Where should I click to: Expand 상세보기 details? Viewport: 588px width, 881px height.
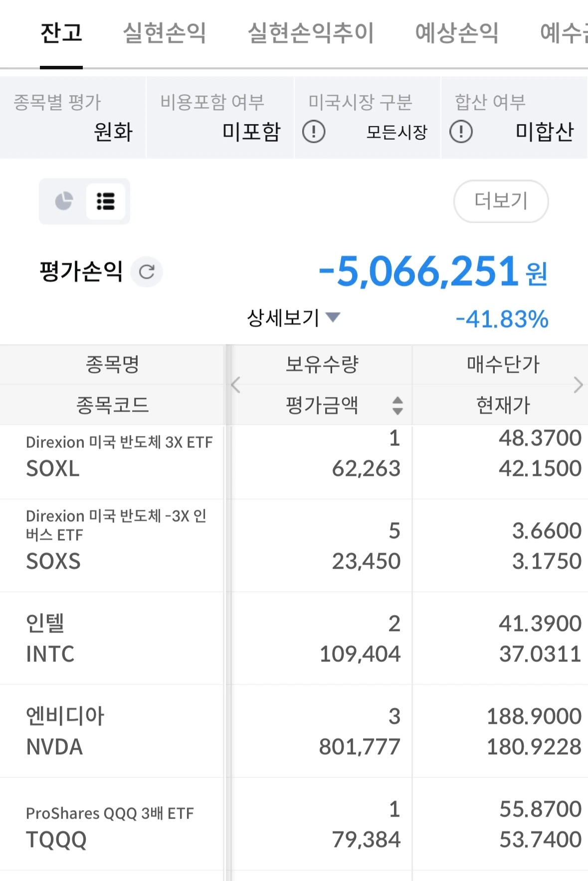293,318
